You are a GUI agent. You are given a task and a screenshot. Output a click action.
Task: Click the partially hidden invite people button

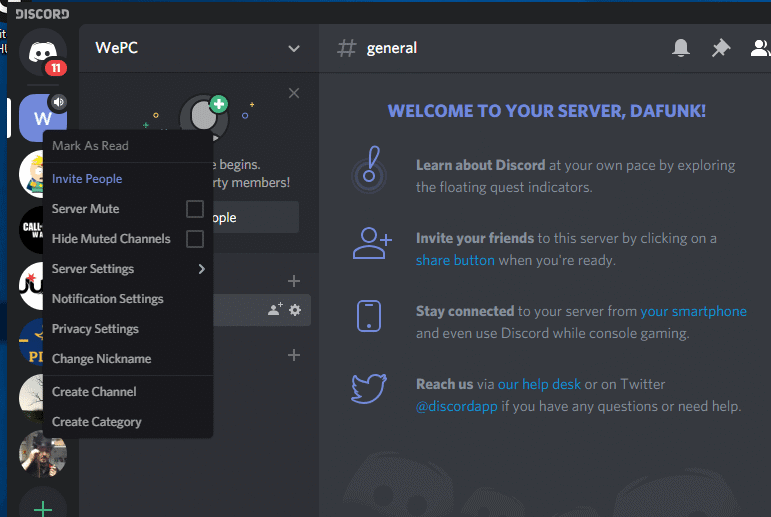point(256,217)
